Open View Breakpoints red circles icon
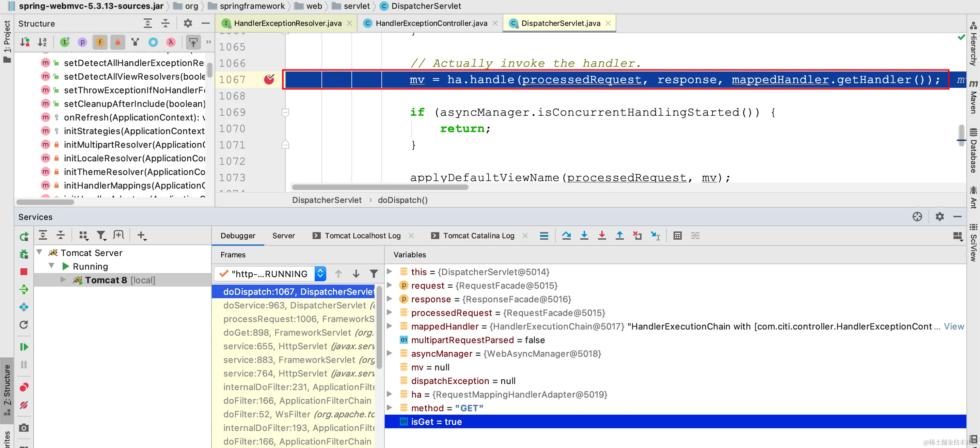The height and width of the screenshot is (448, 980). [x=23, y=387]
